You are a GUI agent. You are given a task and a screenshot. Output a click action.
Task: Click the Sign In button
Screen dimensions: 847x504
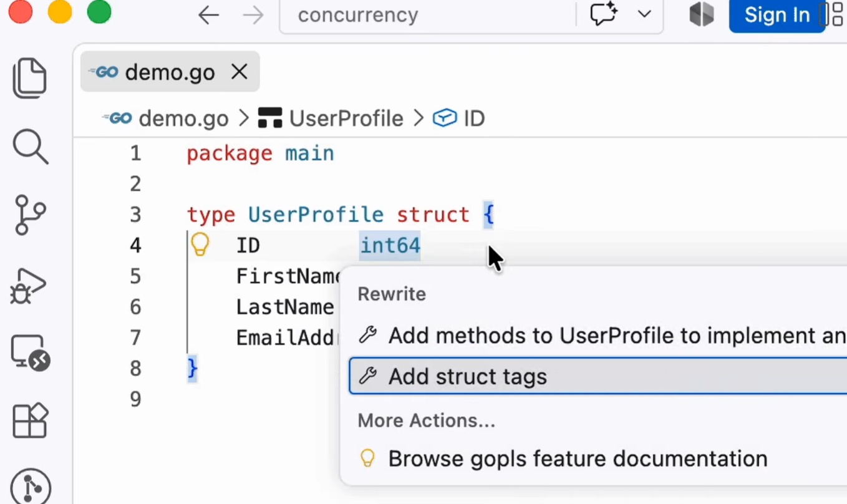[777, 15]
